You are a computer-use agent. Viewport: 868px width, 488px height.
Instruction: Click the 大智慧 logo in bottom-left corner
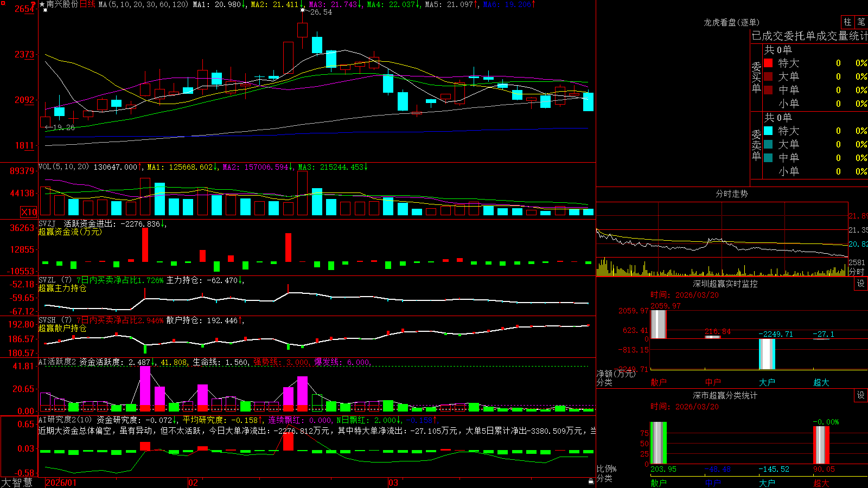pos(17,483)
